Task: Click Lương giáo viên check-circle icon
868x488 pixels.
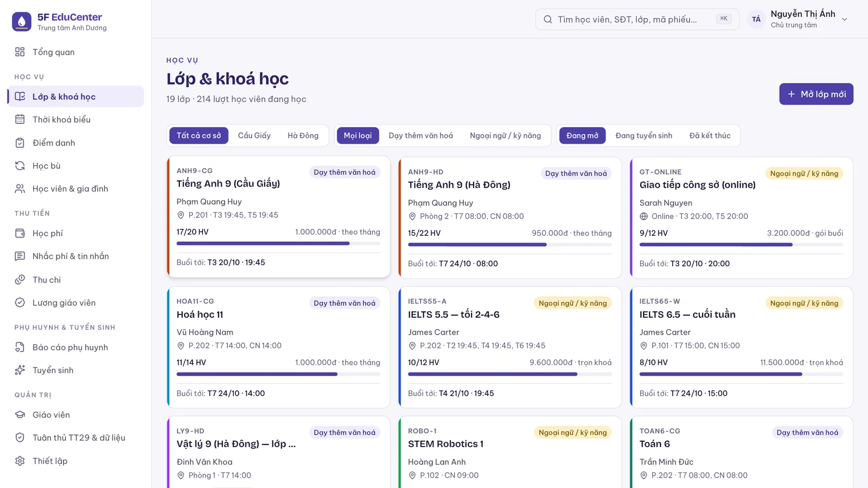Action: (x=20, y=303)
